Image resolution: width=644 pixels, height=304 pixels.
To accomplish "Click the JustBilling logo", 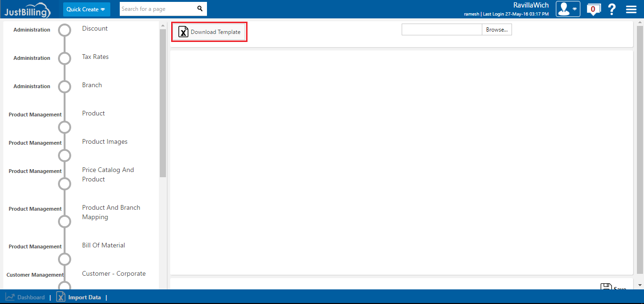I will 27,9.
